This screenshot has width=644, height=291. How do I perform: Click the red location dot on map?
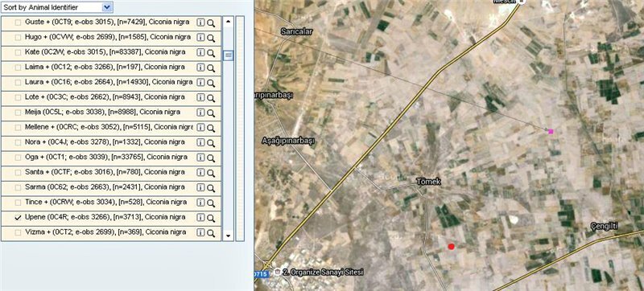(452, 246)
